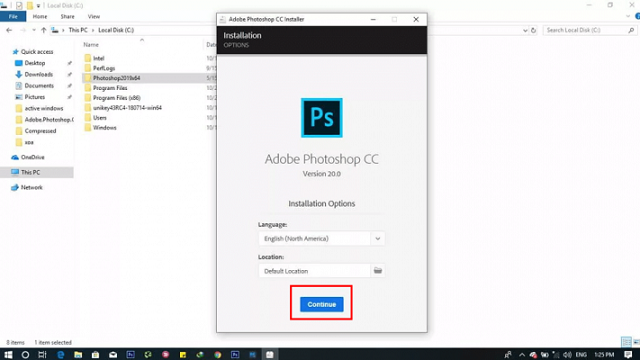Open the Home tab in File Explorer

point(40,17)
